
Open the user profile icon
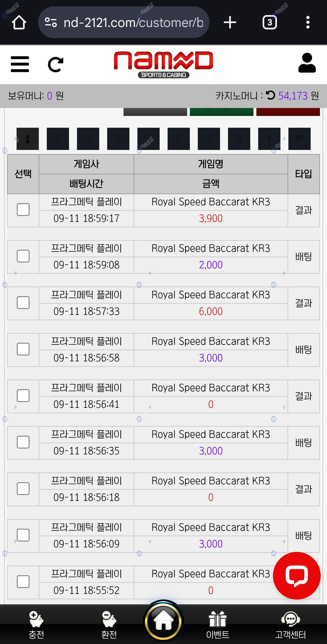pos(307,63)
